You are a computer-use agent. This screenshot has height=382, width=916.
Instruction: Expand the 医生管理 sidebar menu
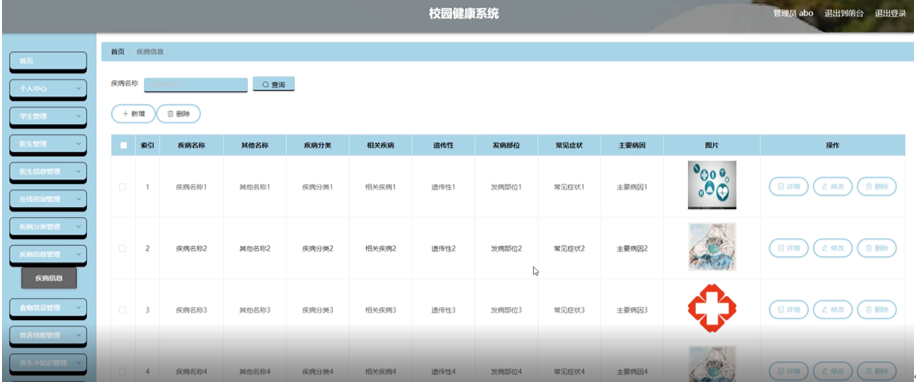click(x=48, y=144)
